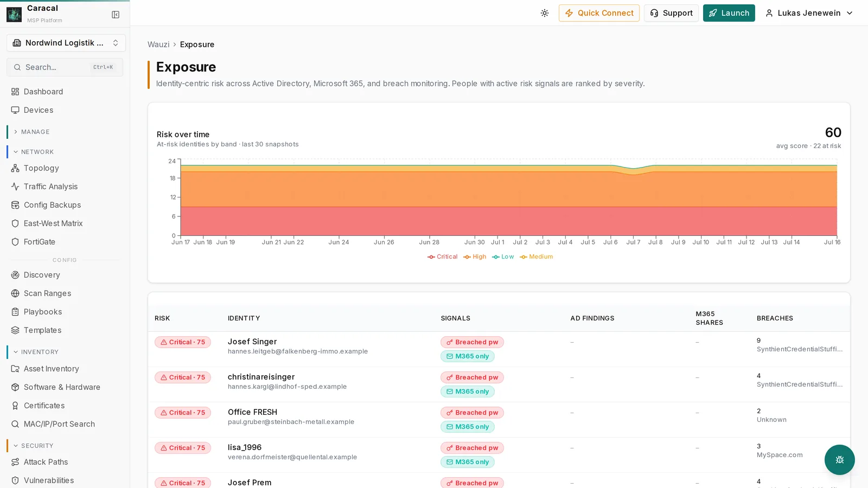Click the Devices monitor icon
868x488 pixels.
[x=15, y=110]
